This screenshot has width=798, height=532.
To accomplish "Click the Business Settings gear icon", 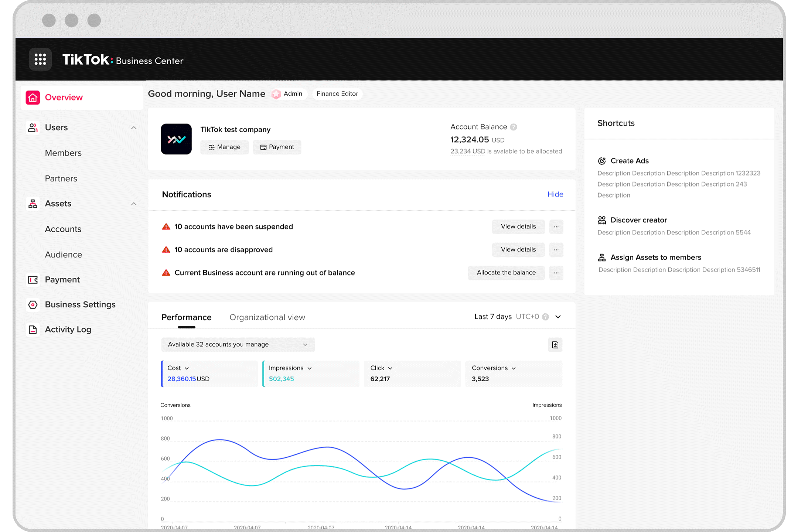I will pyautogui.click(x=33, y=304).
